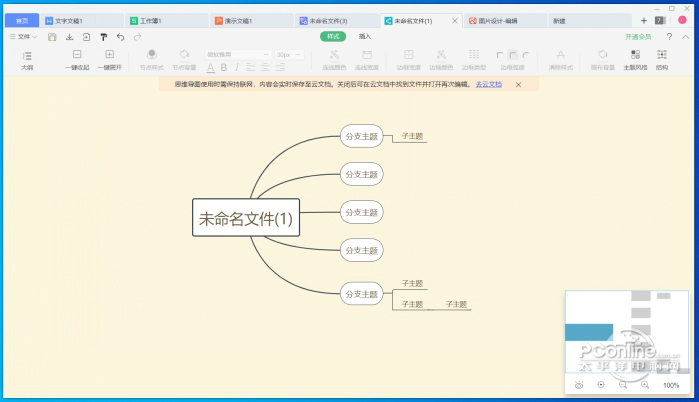699x402 pixels.
Task: Switch to the 图片设计-编辑 tab
Action: tap(506, 21)
